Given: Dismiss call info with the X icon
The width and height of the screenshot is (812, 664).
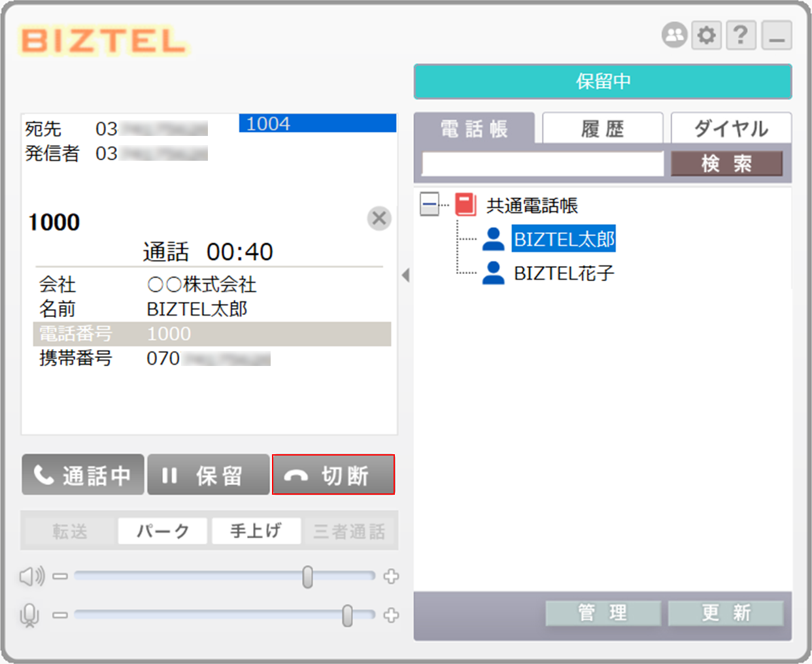Looking at the screenshot, I should (x=379, y=218).
